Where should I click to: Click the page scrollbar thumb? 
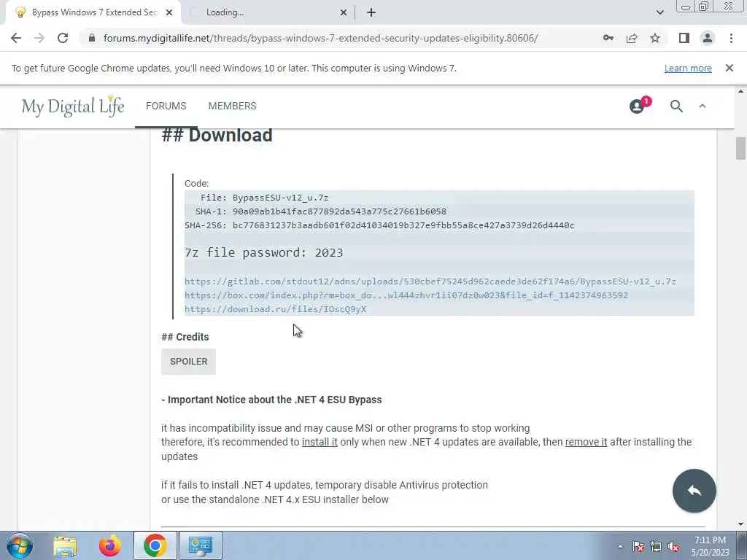click(x=741, y=149)
